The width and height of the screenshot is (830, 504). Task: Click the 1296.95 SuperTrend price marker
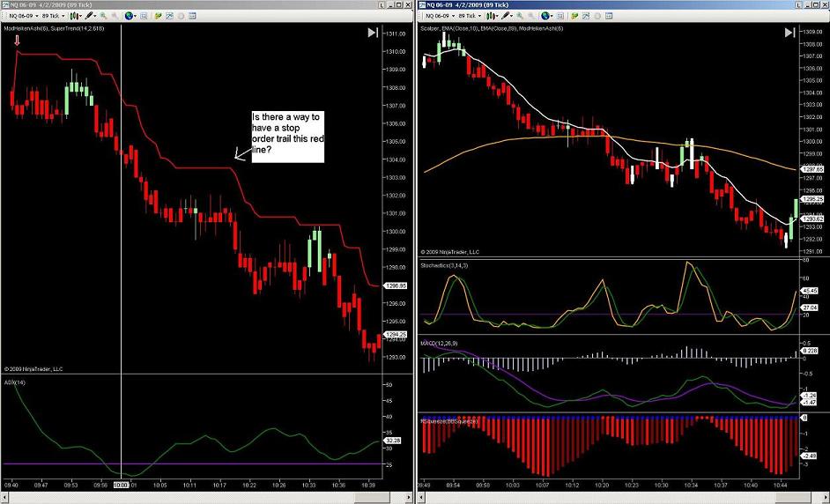coord(396,285)
